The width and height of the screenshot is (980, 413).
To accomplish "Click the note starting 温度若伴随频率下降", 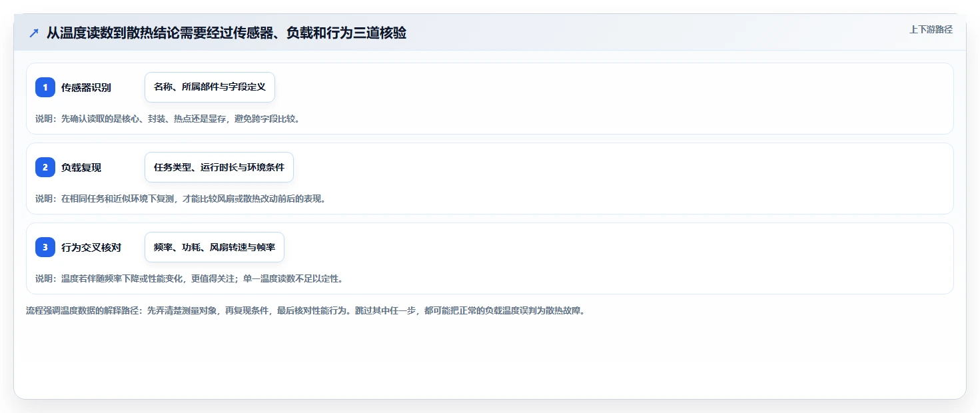I will [x=189, y=278].
